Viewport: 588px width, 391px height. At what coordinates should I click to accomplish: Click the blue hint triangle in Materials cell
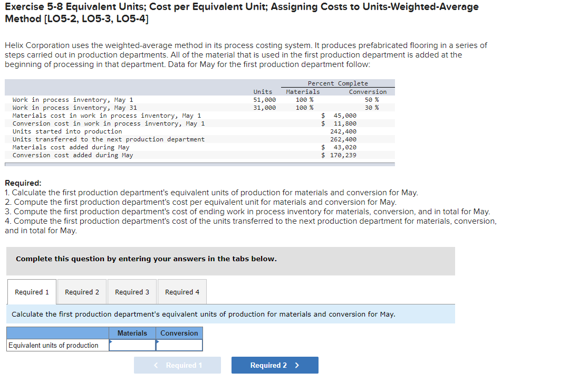pos(110,342)
